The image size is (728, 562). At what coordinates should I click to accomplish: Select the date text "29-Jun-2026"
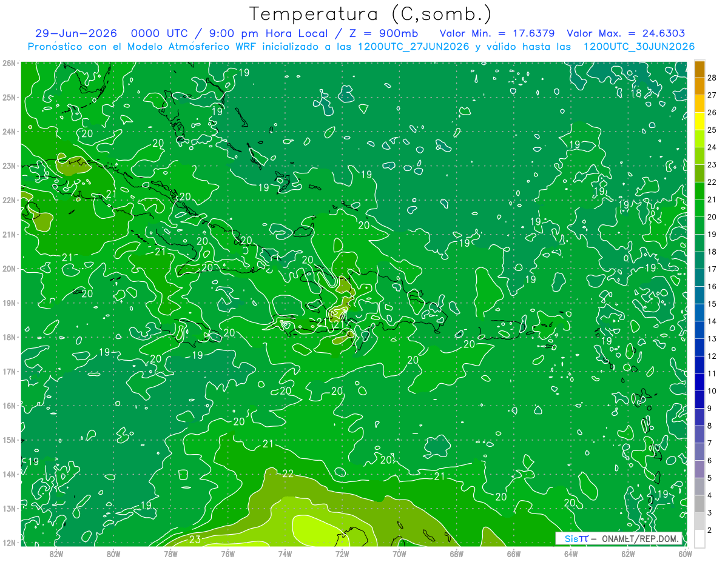76,34
